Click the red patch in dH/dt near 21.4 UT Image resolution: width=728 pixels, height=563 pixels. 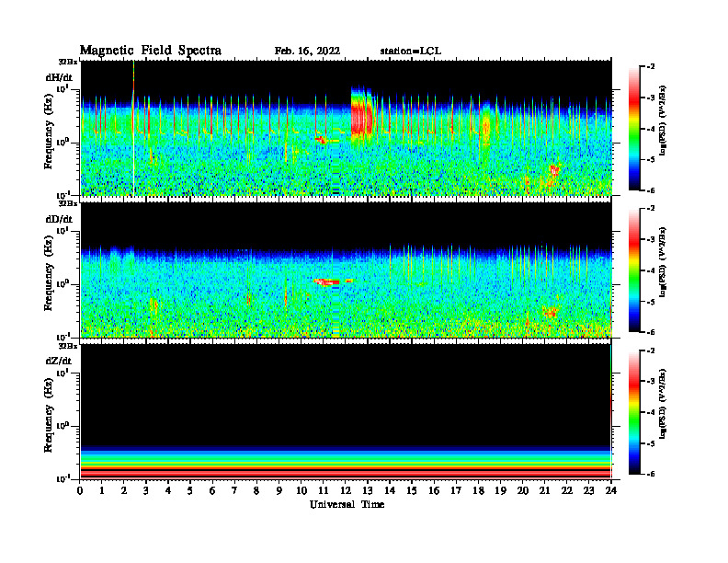coord(554,169)
